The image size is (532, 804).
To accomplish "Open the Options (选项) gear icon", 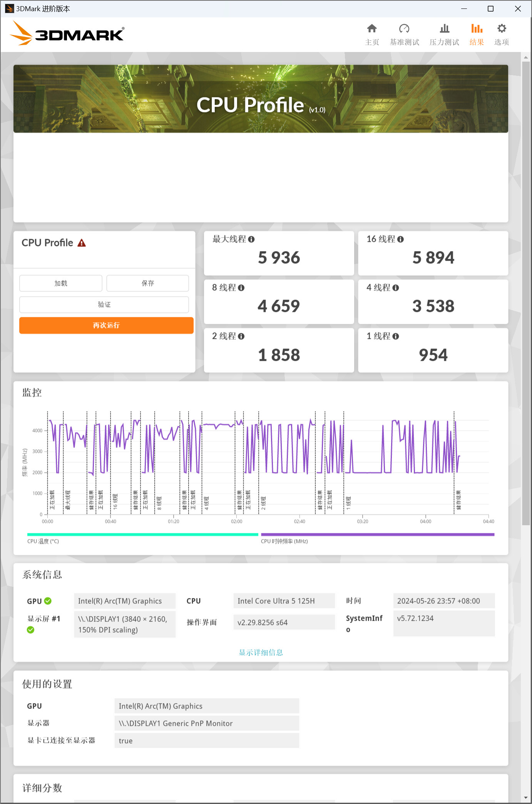I will [x=501, y=29].
